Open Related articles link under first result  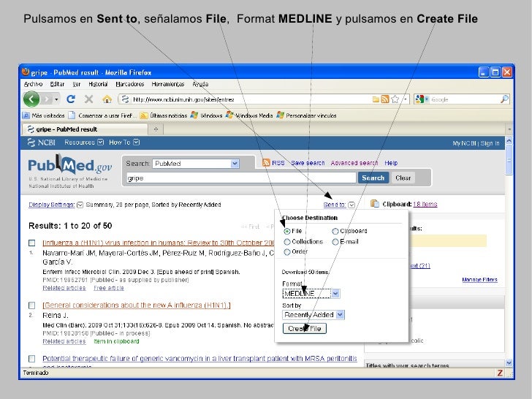click(64, 288)
